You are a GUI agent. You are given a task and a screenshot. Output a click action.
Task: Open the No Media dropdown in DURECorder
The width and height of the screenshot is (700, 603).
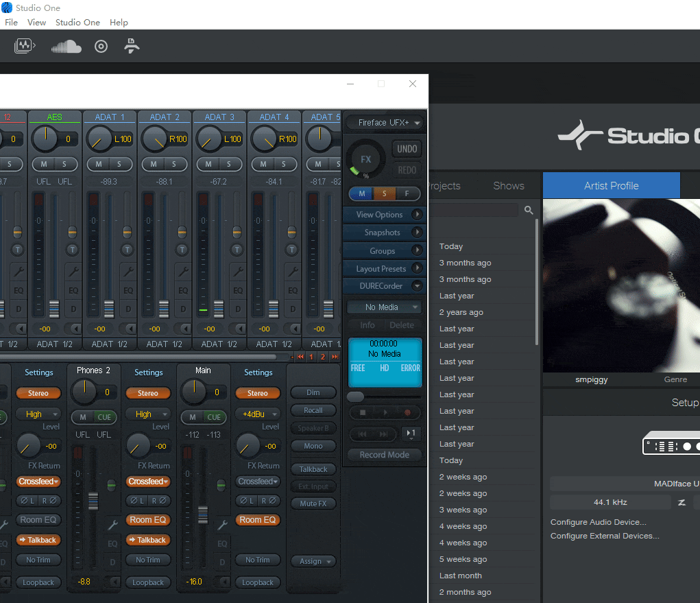click(385, 307)
